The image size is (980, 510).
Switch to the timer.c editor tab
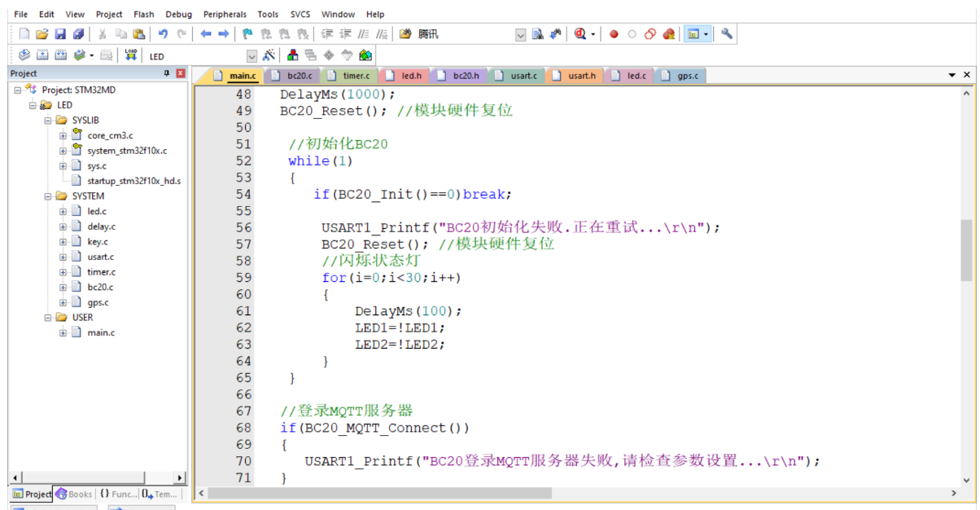click(x=348, y=76)
